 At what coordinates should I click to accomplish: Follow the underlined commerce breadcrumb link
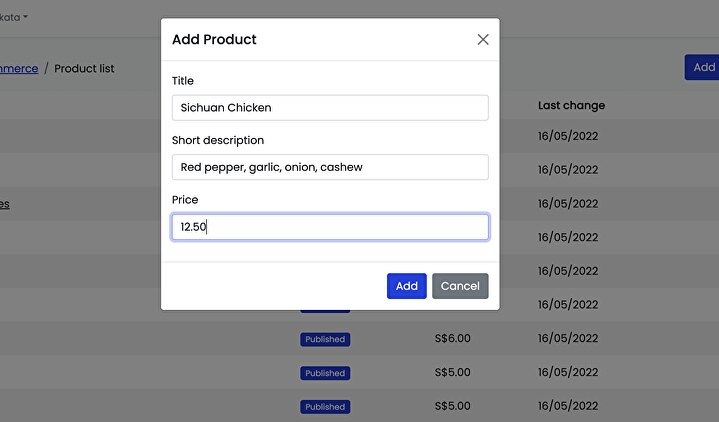click(18, 68)
